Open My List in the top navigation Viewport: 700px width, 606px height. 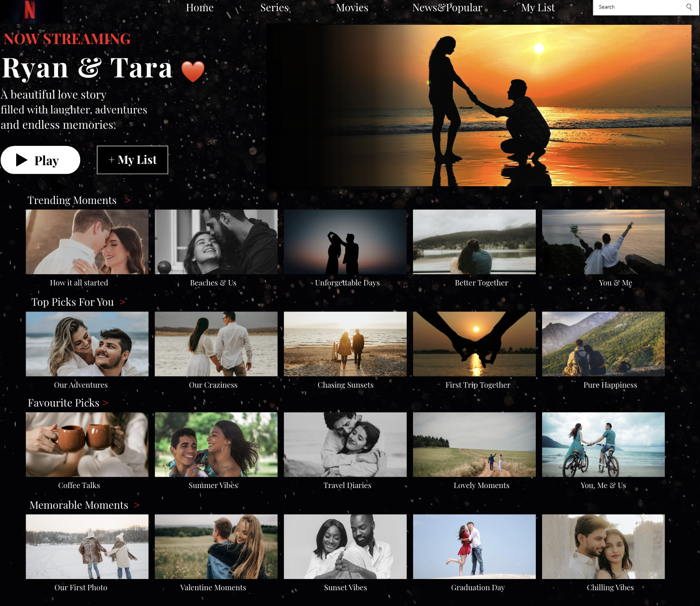(x=538, y=8)
